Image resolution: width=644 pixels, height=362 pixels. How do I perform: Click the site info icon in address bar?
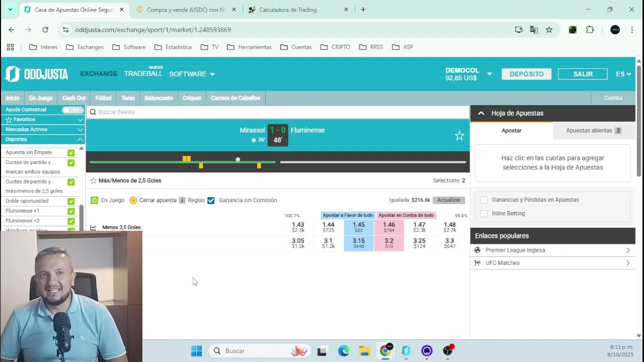[x=65, y=30]
